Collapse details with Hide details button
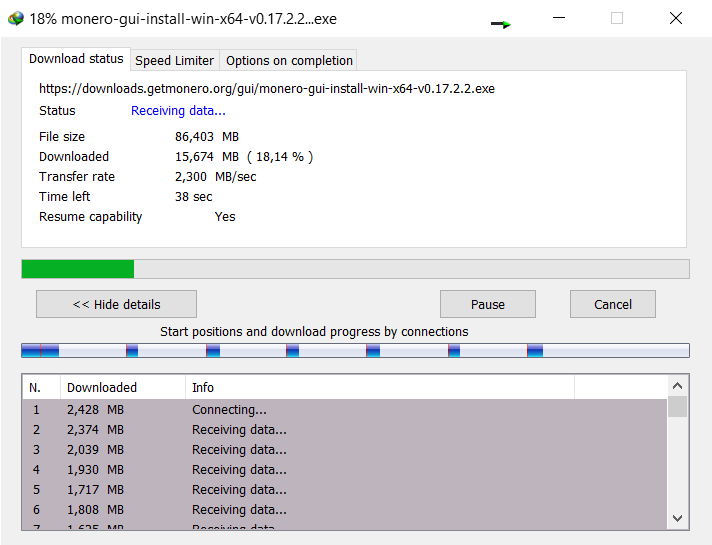Viewport: 712px width, 545px height. [116, 304]
